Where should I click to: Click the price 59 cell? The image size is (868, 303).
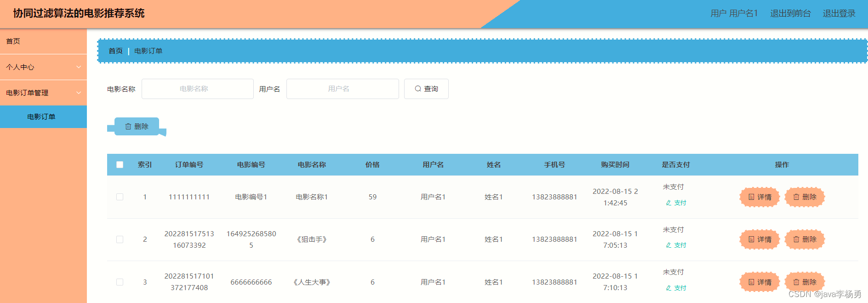[372, 197]
